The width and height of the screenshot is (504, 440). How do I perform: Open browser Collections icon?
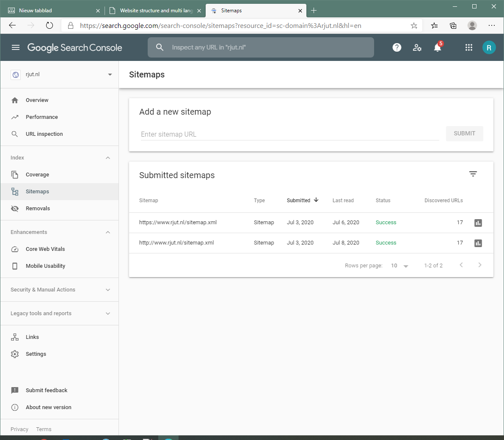453,26
